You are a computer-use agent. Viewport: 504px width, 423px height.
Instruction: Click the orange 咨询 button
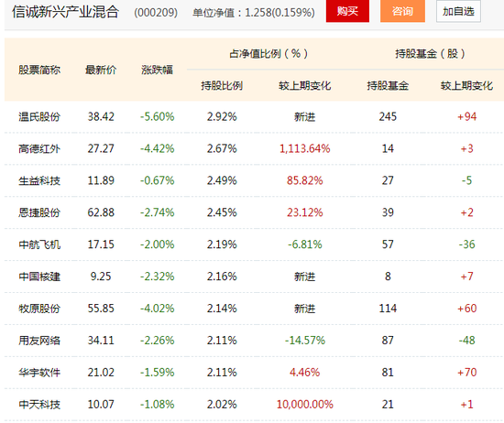pos(402,11)
